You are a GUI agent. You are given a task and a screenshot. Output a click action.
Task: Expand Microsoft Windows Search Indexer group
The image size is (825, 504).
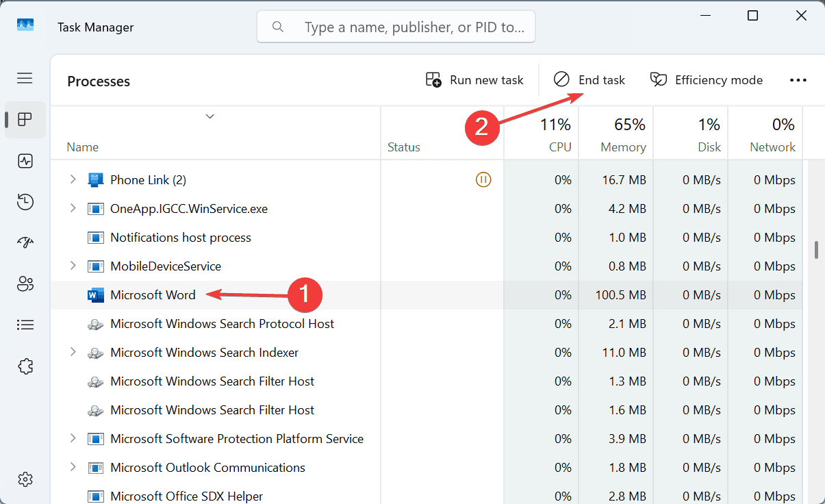(x=73, y=352)
